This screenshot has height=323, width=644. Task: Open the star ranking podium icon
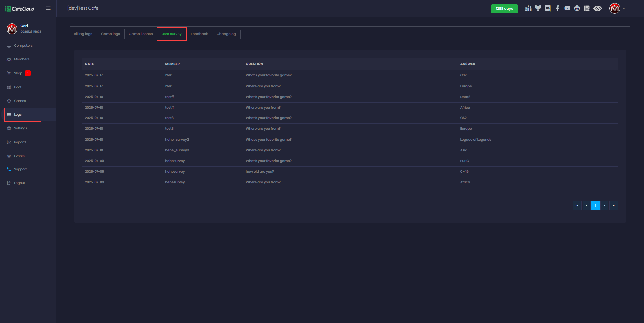coord(528,8)
